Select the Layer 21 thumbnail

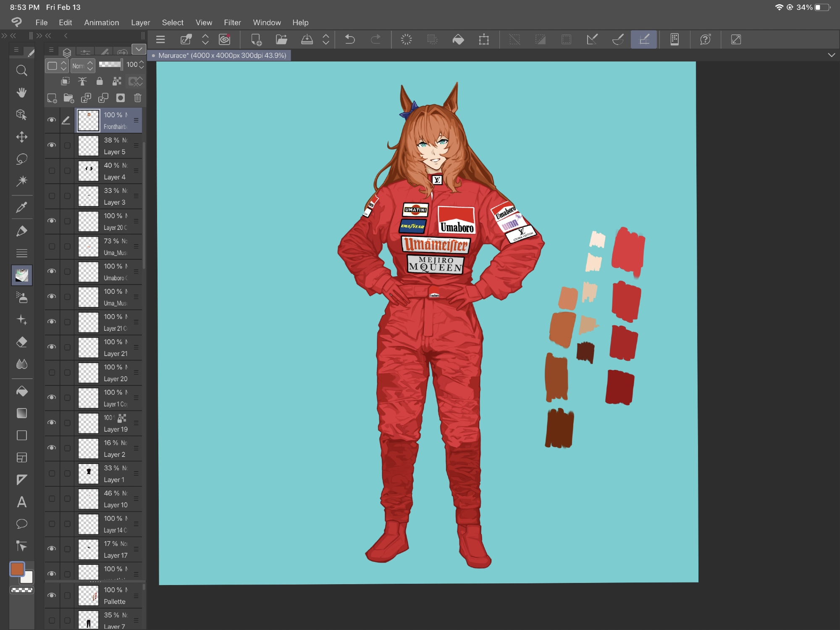click(x=89, y=348)
